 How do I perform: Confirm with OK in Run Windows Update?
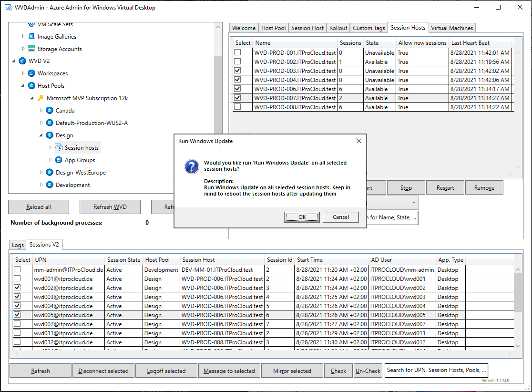pyautogui.click(x=302, y=217)
